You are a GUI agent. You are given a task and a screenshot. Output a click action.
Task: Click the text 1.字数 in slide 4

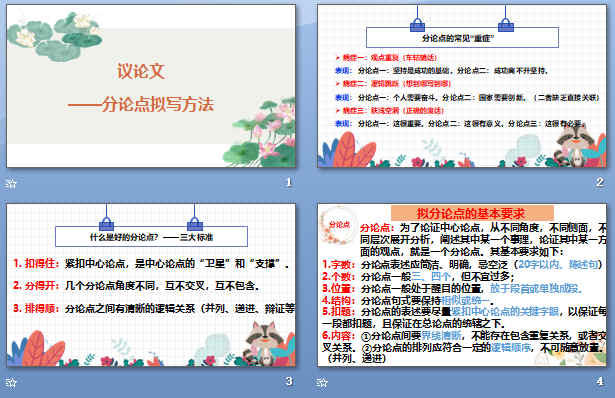(x=338, y=265)
